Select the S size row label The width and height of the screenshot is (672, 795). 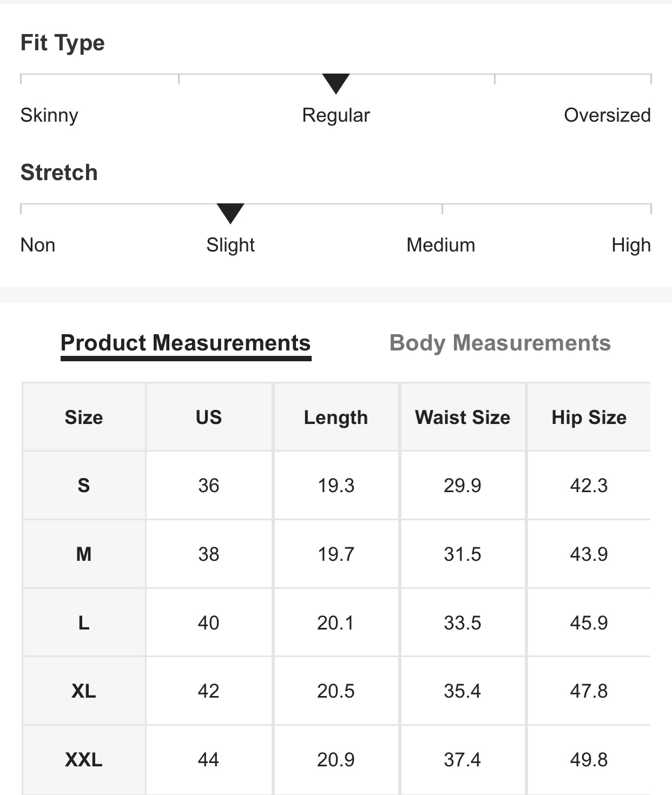(x=84, y=485)
